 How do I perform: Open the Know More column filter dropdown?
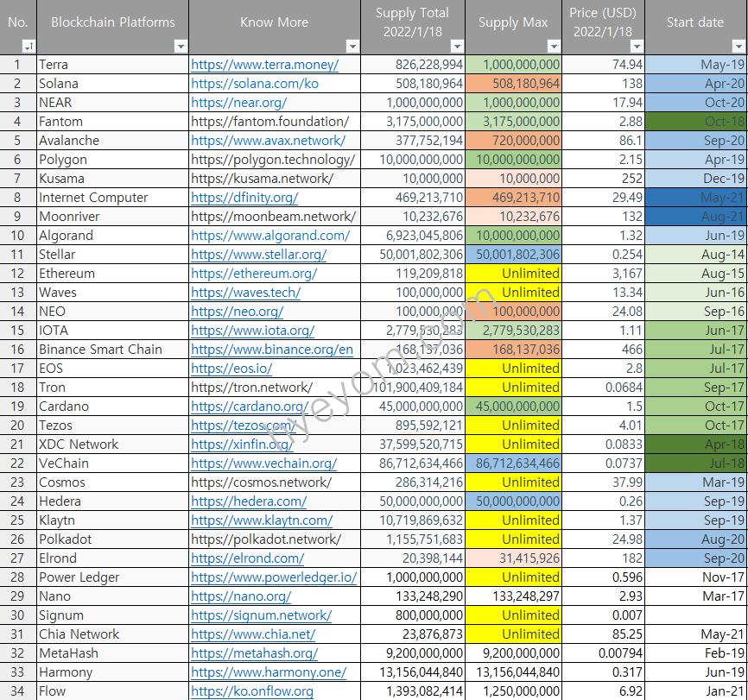pyautogui.click(x=352, y=47)
